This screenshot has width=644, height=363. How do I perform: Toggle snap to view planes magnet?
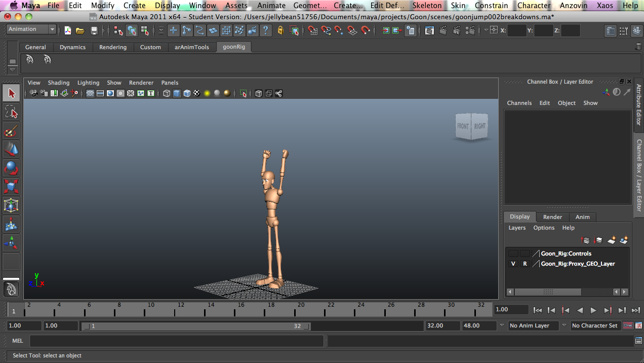pyautogui.click(x=352, y=31)
